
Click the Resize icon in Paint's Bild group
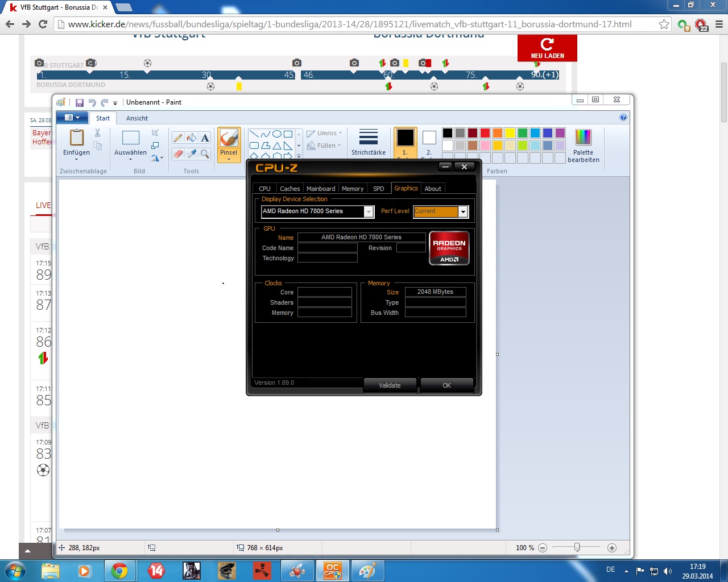click(x=155, y=145)
